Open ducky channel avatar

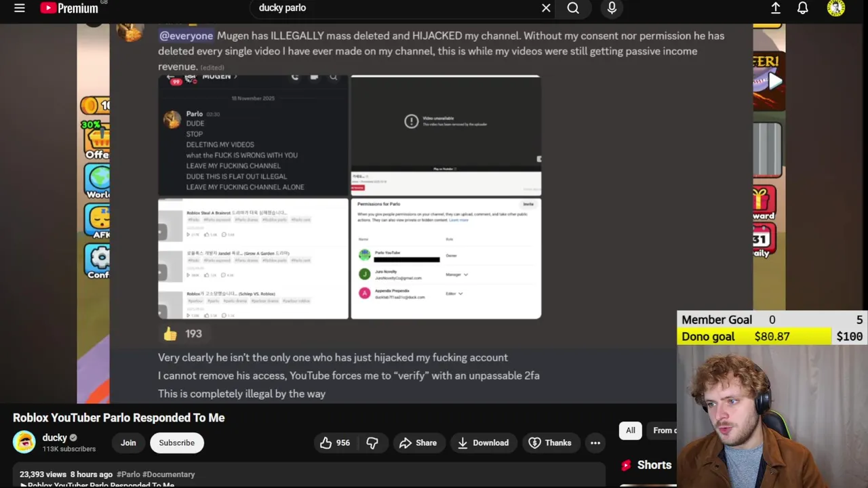tap(25, 442)
